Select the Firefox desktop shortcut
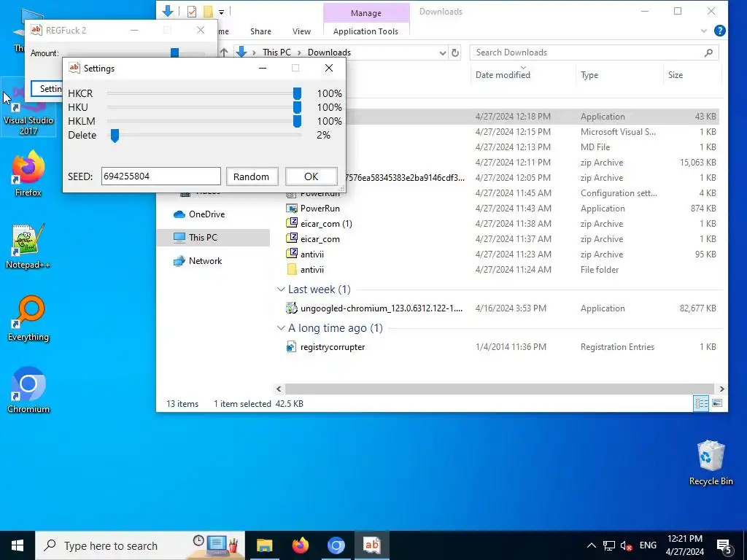 (x=28, y=174)
